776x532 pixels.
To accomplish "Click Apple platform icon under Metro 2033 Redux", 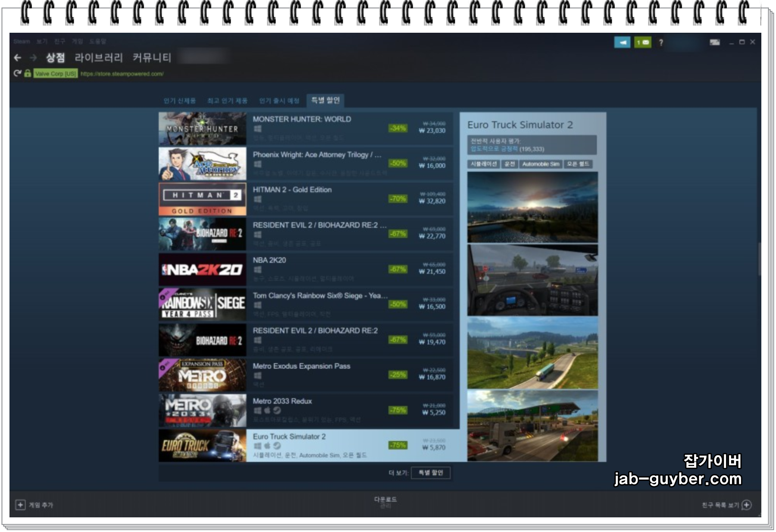I will click(267, 410).
